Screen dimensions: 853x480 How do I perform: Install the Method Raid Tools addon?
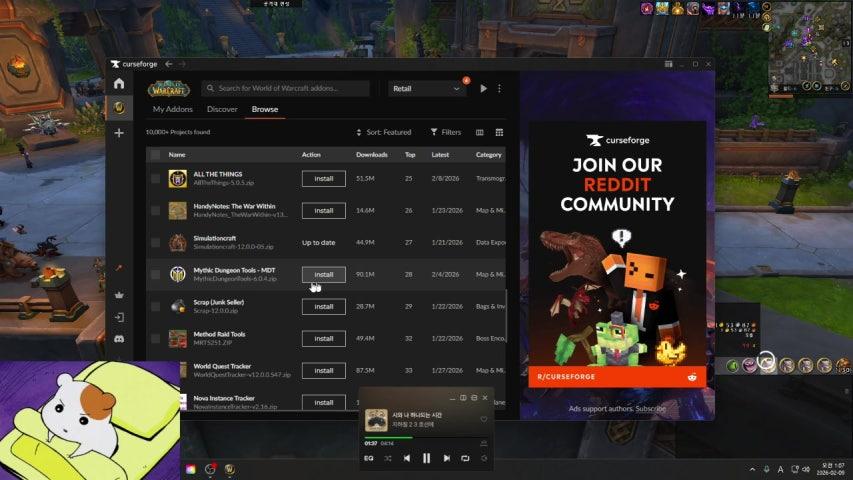pyautogui.click(x=324, y=339)
